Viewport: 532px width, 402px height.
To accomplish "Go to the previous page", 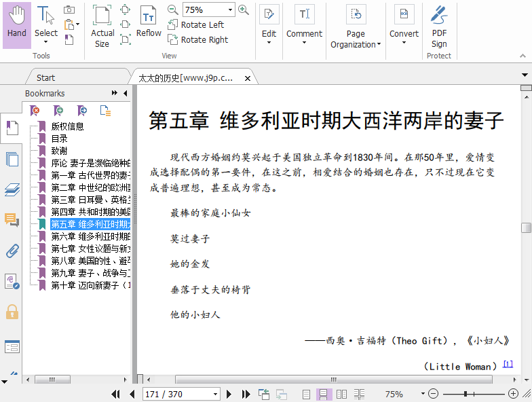I will [x=132, y=394].
